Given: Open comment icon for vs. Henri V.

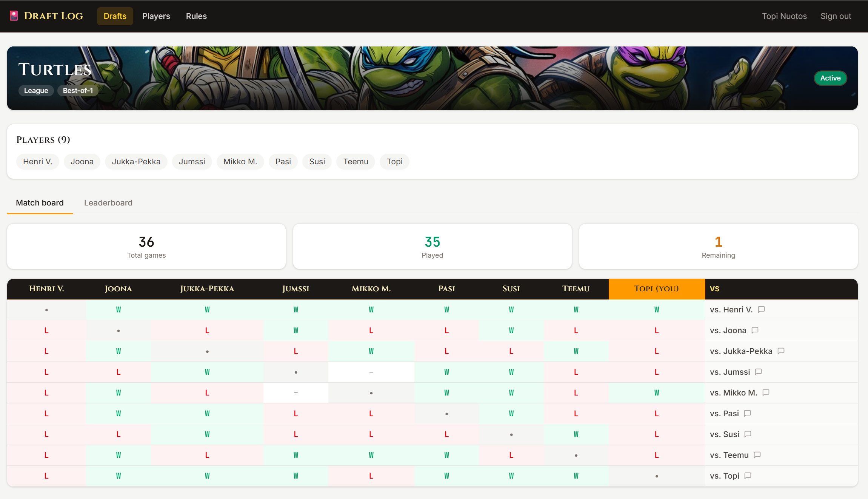Looking at the screenshot, I should click(762, 309).
